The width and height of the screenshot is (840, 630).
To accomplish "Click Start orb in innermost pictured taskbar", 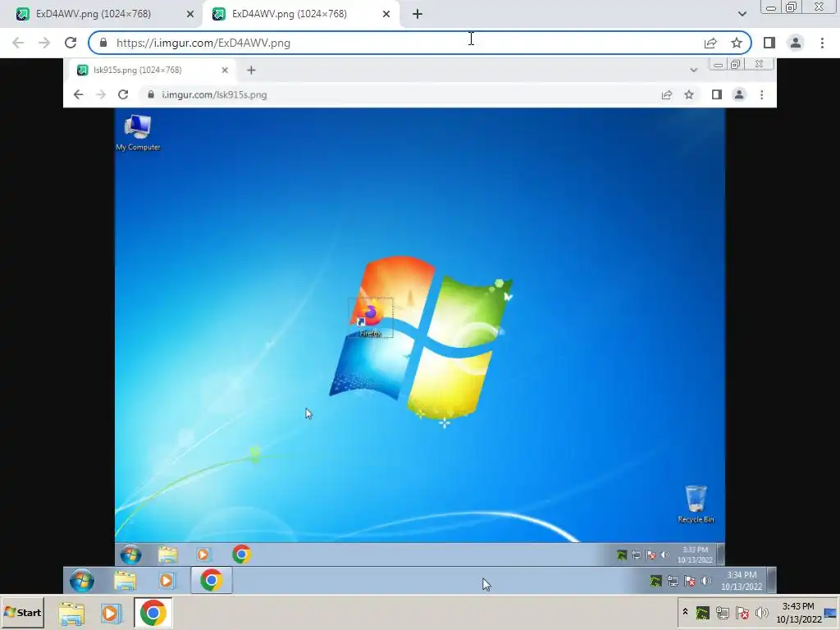I will (x=131, y=555).
